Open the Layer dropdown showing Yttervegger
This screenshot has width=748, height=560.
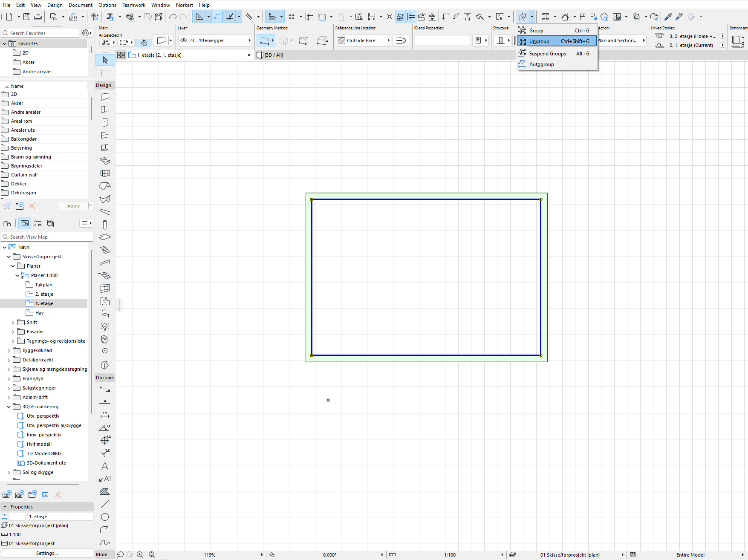(215, 40)
